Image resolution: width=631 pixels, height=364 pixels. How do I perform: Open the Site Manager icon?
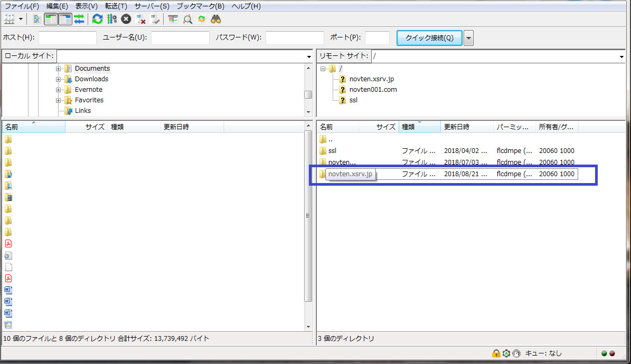tap(10, 19)
